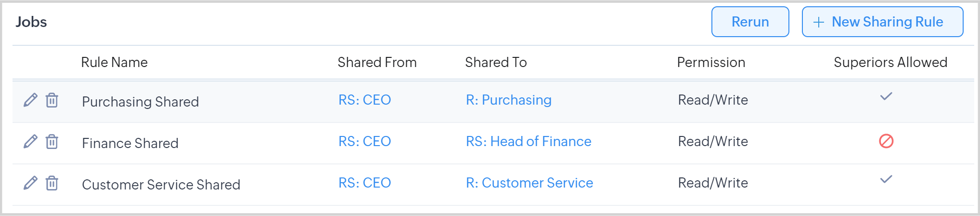Edit the Finance Shared rule

(x=30, y=141)
